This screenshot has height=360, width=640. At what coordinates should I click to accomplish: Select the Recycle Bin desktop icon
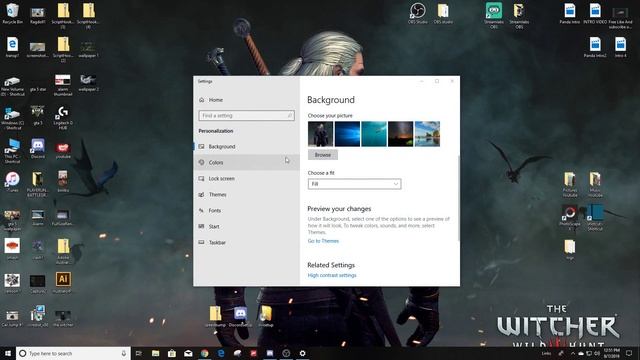point(12,14)
